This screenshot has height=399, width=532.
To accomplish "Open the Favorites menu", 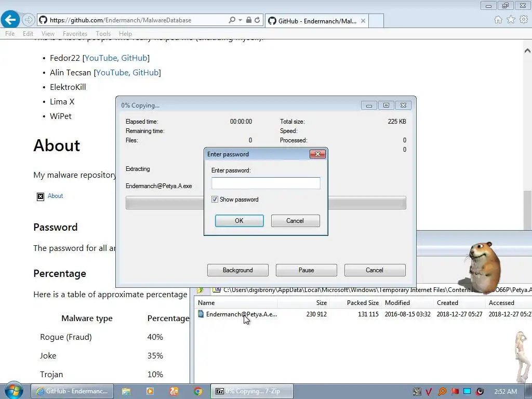I will coord(75,34).
